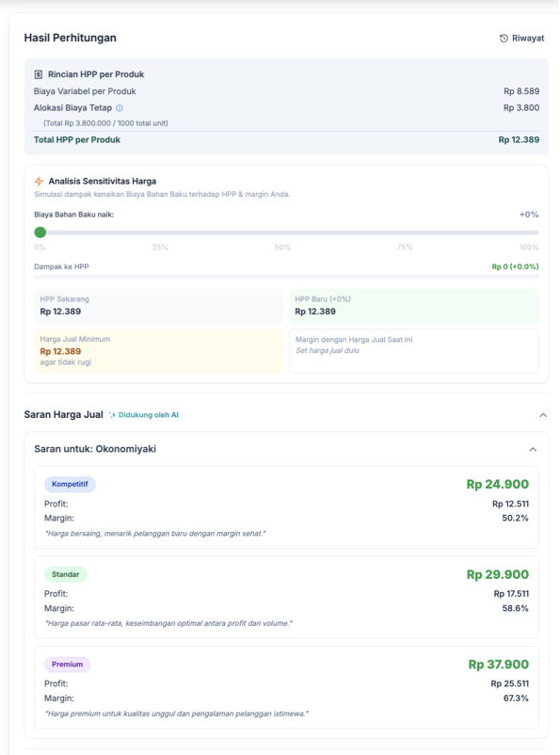Select the Standar price badge
The width and height of the screenshot is (560, 755).
tap(66, 574)
